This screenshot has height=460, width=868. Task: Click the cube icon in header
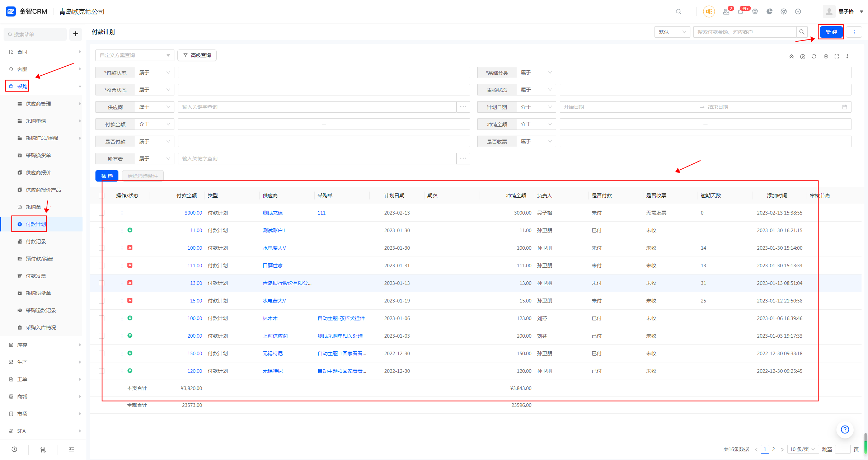(x=798, y=11)
